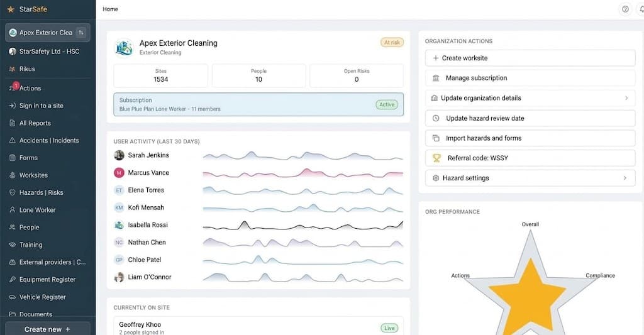Image resolution: width=644 pixels, height=335 pixels.
Task: Open External providers briefcase icon
Action: (13, 262)
